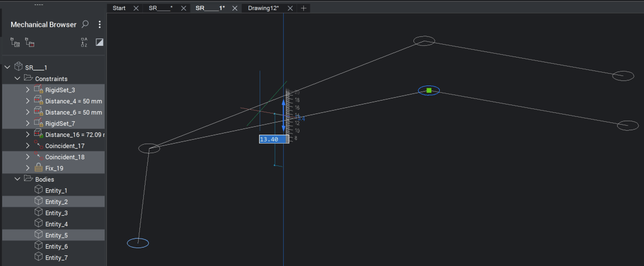Select Coincident_17 in the constraints tree
This screenshot has height=266, width=644.
tap(64, 146)
